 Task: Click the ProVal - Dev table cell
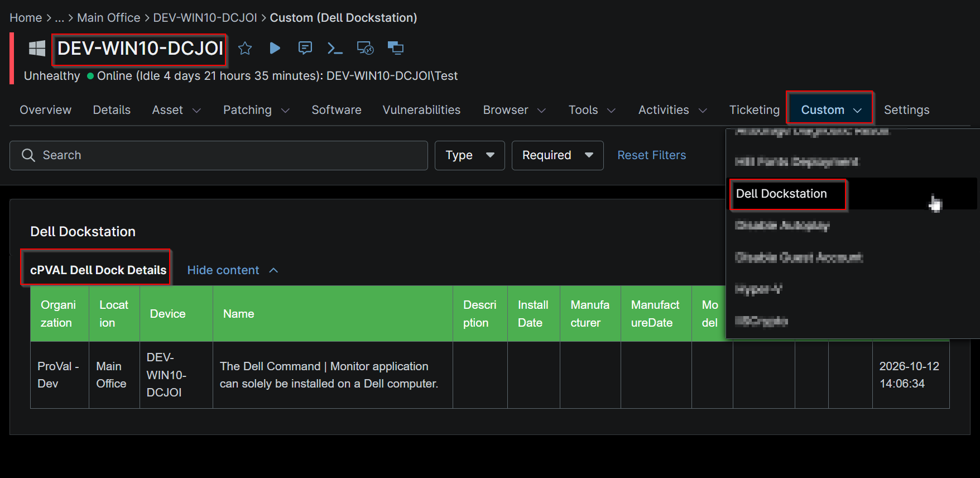[59, 375]
